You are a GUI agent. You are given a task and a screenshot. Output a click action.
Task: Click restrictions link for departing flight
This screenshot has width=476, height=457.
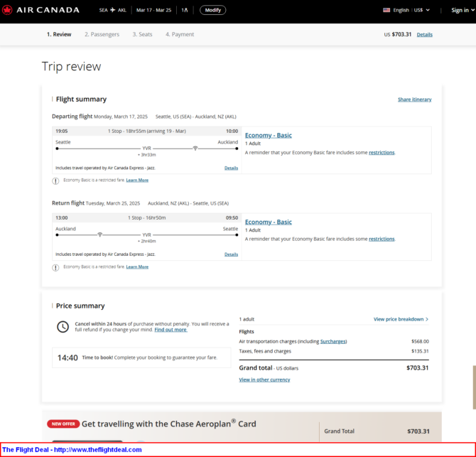coord(382,152)
